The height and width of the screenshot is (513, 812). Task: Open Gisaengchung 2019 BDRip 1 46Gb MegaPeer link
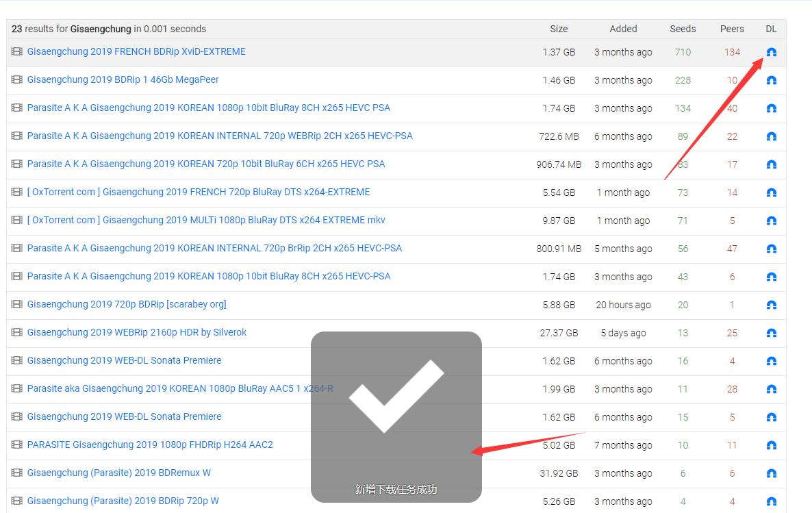[123, 79]
